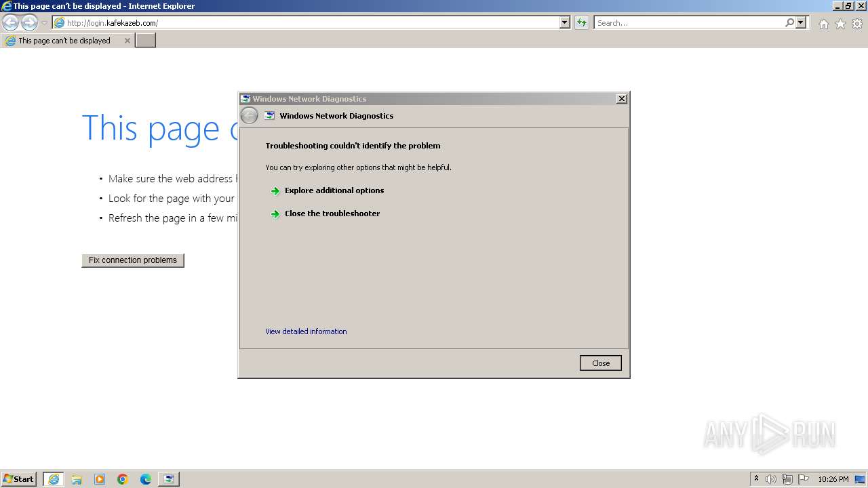Choose Close the troubleshooter option
This screenshot has width=868, height=488.
coord(332,213)
